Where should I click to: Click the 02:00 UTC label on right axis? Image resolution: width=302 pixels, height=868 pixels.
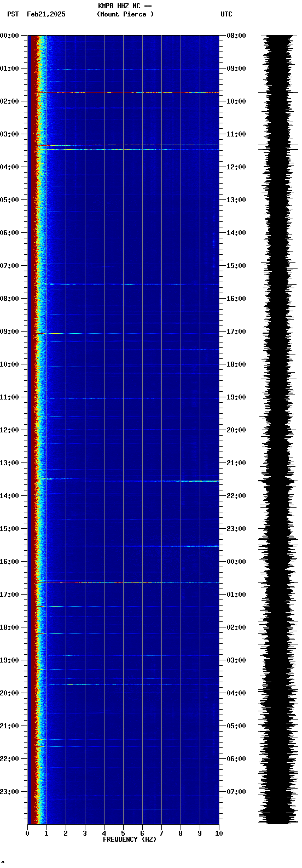tap(236, 627)
